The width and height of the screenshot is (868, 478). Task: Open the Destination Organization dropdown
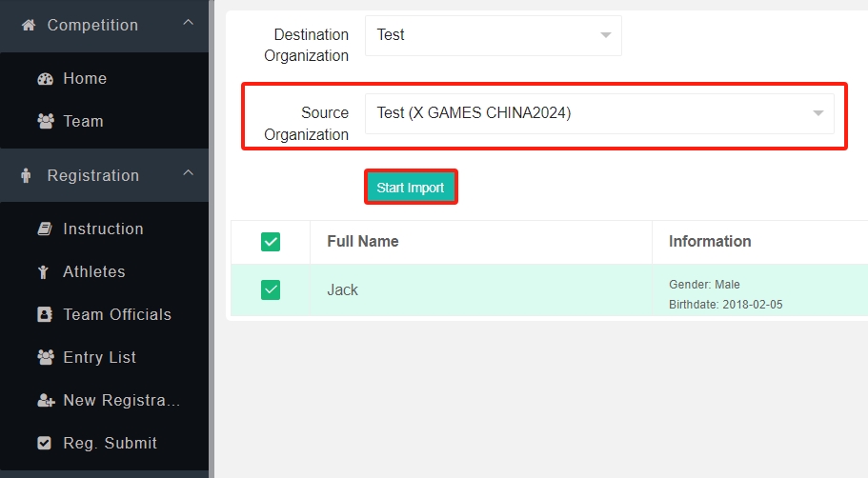[x=493, y=35]
